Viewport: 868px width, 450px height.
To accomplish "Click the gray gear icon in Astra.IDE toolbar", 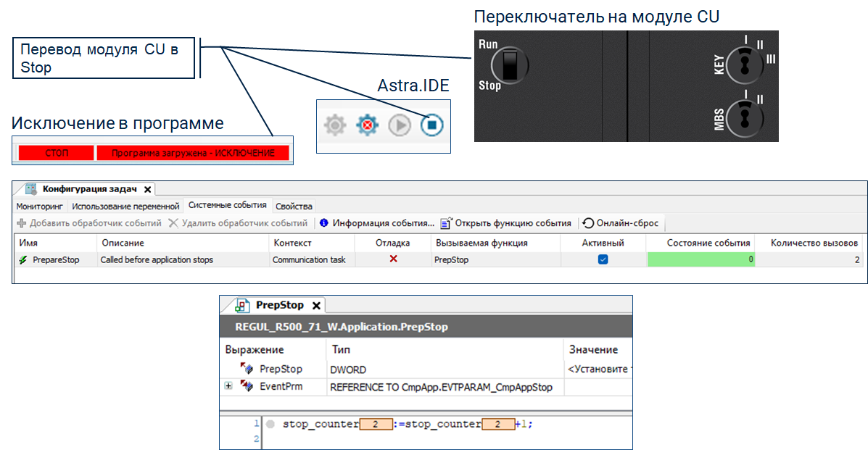I will coord(334,125).
